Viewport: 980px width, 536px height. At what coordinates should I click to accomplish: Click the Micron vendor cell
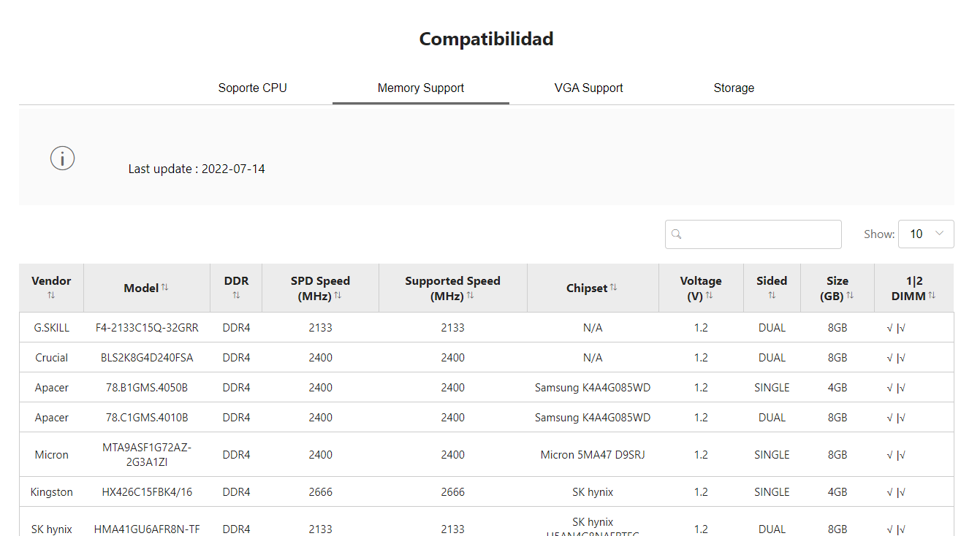point(52,455)
